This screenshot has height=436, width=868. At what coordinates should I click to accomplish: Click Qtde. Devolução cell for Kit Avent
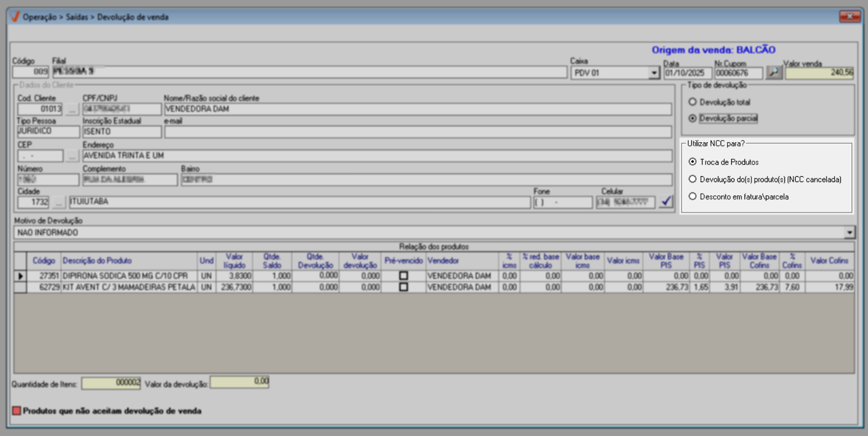pos(316,287)
